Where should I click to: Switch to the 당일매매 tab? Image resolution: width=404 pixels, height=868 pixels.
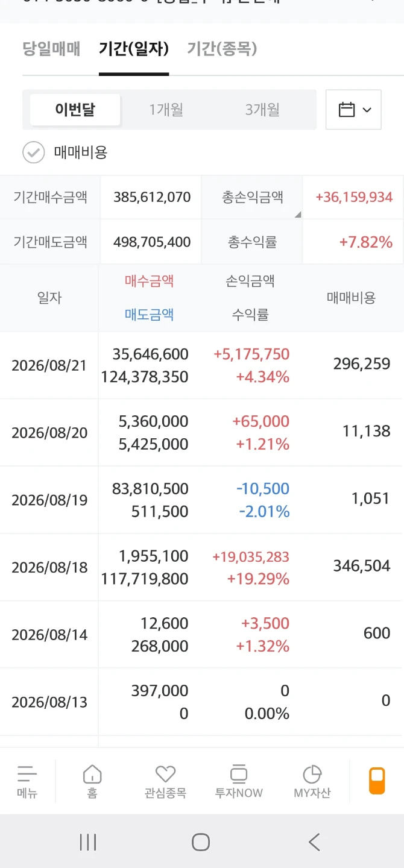tap(51, 49)
